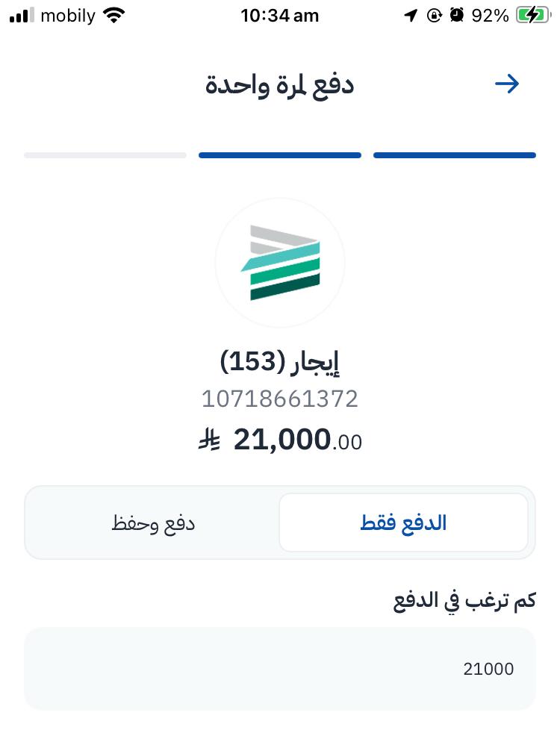Tap the 10:34 am clock
The height and width of the screenshot is (736, 560).
(280, 16)
